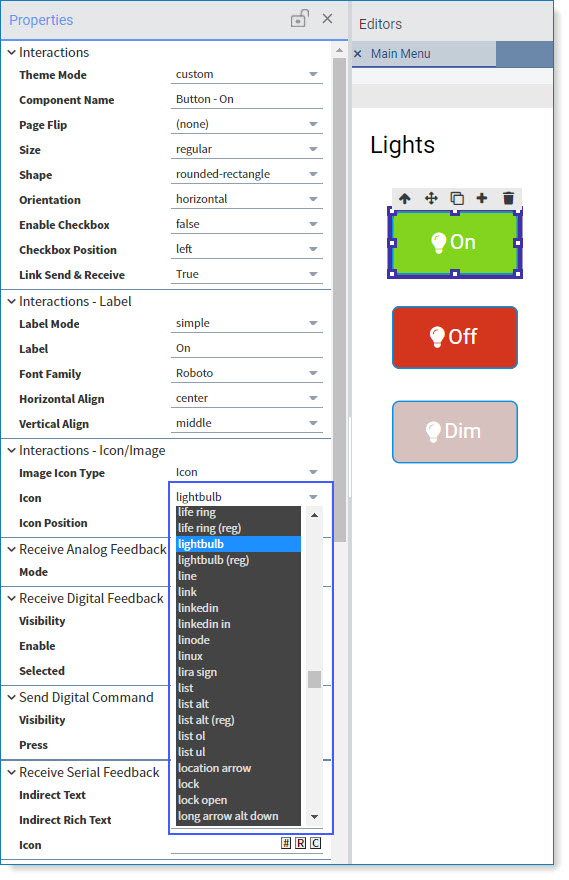The width and height of the screenshot is (569, 880).
Task: Select the red Off button in editor
Action: click(455, 337)
